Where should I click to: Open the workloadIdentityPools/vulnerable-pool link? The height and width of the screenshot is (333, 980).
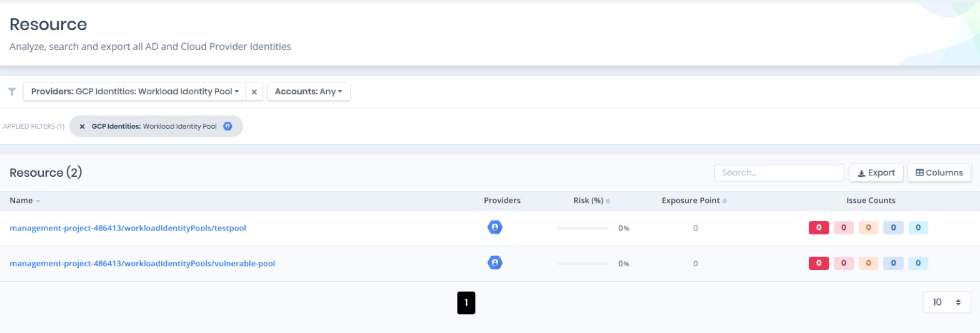click(x=142, y=264)
